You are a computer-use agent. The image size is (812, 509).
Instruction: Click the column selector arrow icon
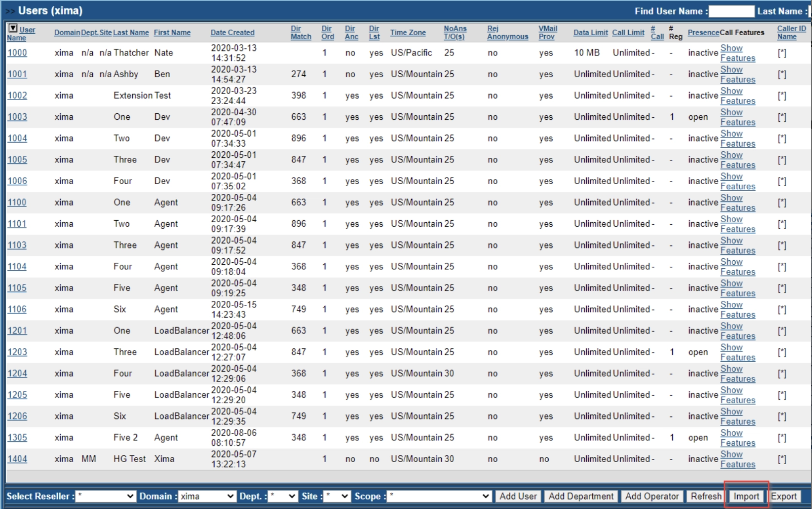tap(13, 28)
